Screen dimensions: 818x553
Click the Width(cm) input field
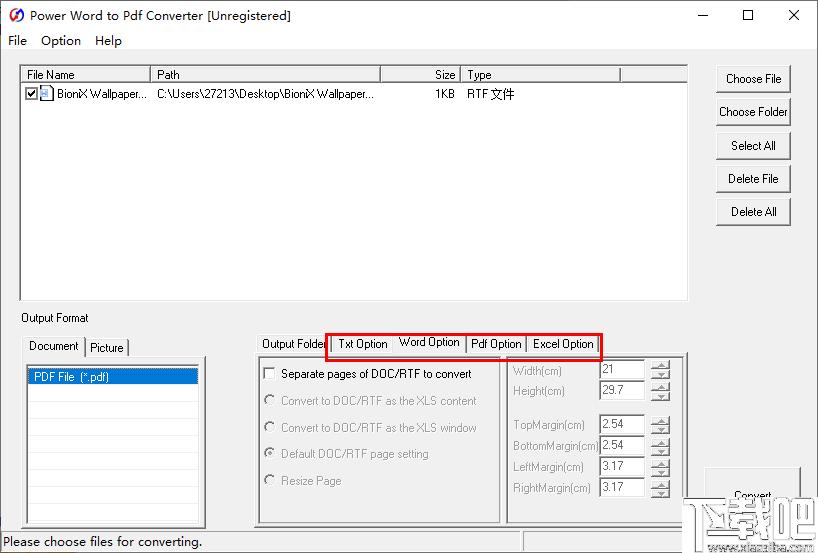tap(622, 369)
